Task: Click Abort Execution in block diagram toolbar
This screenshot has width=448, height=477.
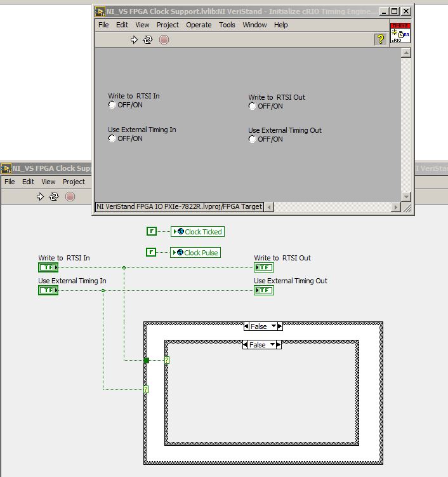Action: tap(70, 197)
